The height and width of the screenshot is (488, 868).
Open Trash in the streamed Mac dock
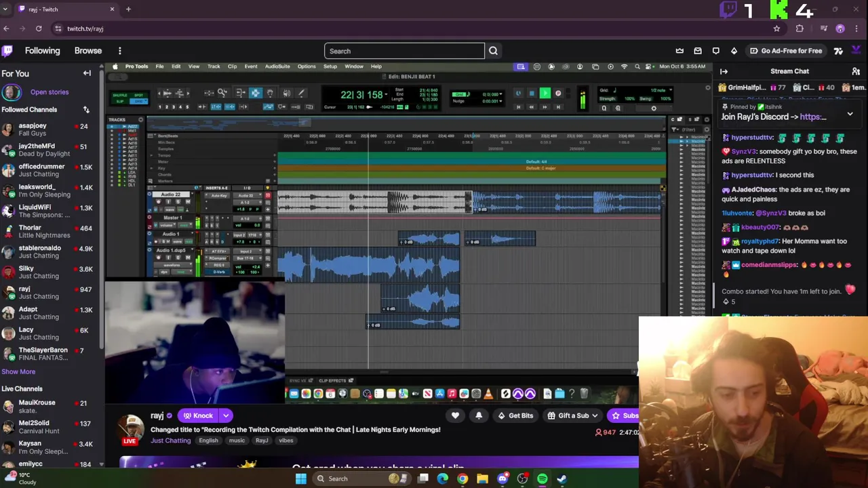click(584, 394)
